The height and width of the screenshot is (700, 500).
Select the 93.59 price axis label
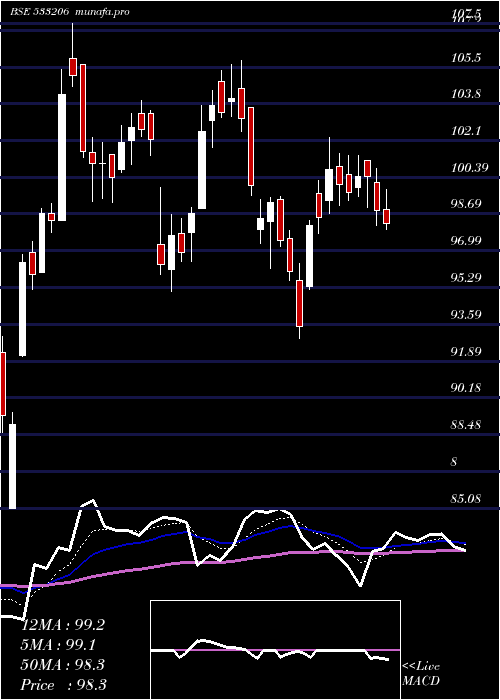466,315
